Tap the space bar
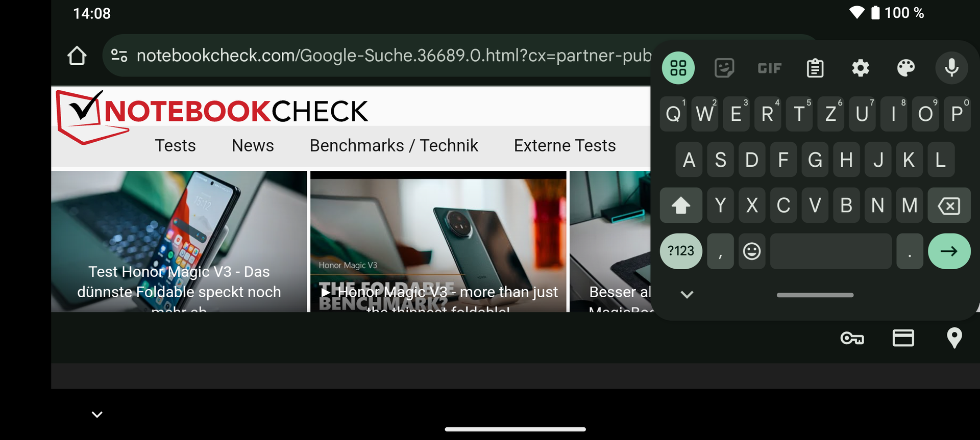 830,251
